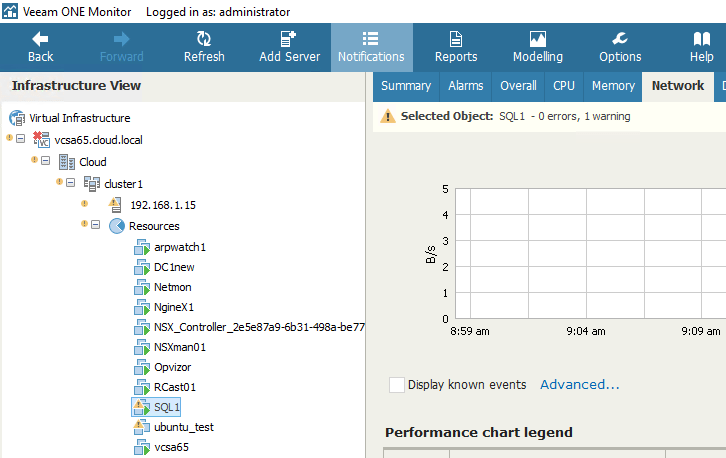The height and width of the screenshot is (458, 726).
Task: Select the Virtual Infrastructure root node
Action: coord(80,118)
